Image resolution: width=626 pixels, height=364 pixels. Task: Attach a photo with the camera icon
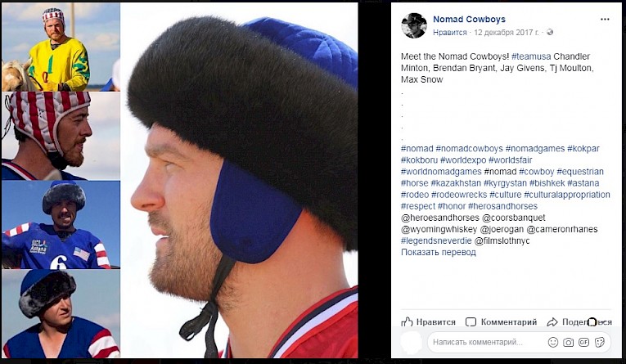(x=568, y=343)
